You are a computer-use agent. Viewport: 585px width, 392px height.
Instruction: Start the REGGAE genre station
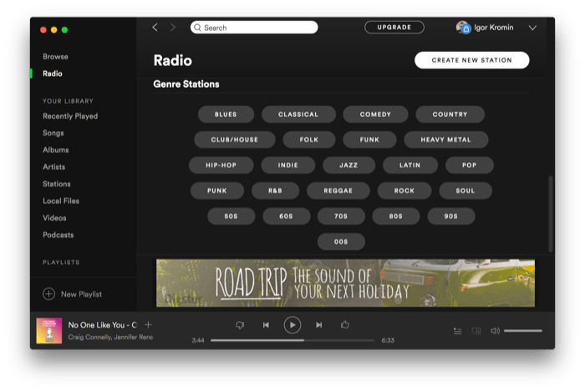pyautogui.click(x=338, y=191)
